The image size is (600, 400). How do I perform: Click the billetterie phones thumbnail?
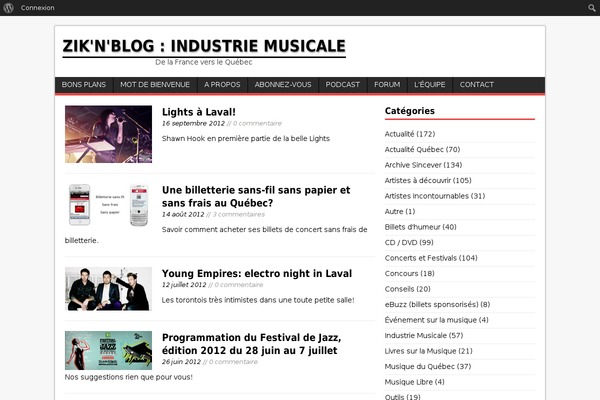[x=108, y=205]
